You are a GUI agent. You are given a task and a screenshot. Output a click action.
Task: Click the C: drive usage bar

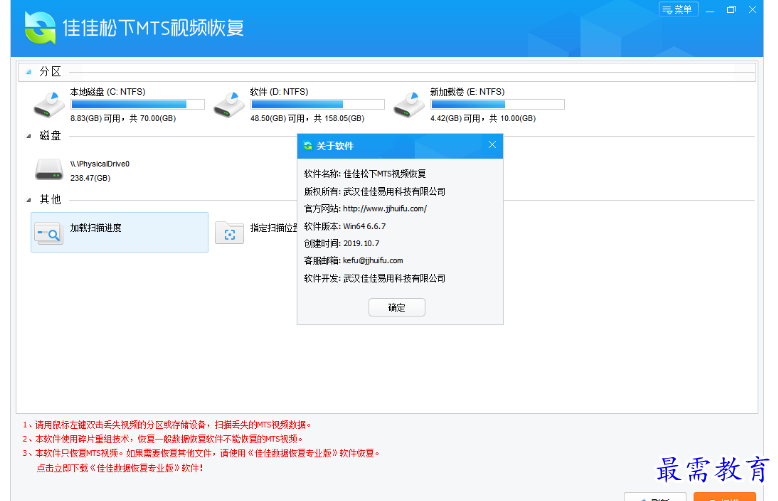137,104
